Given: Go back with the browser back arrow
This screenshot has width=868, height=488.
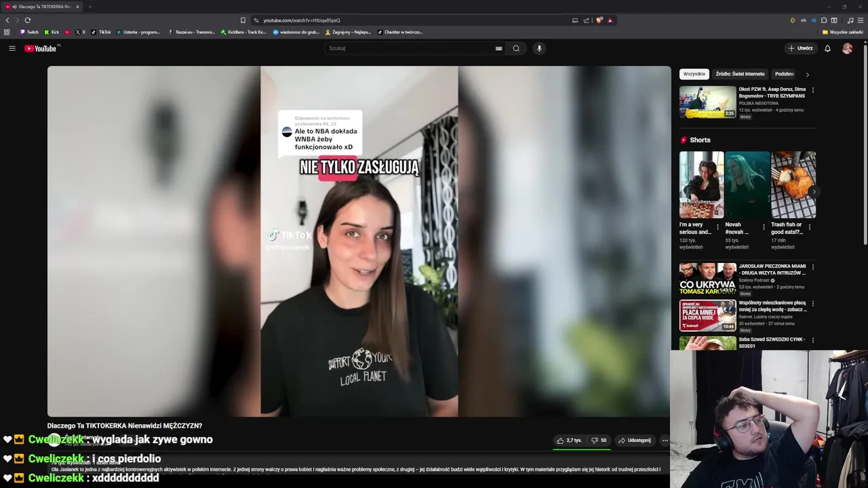Looking at the screenshot, I should point(7,20).
